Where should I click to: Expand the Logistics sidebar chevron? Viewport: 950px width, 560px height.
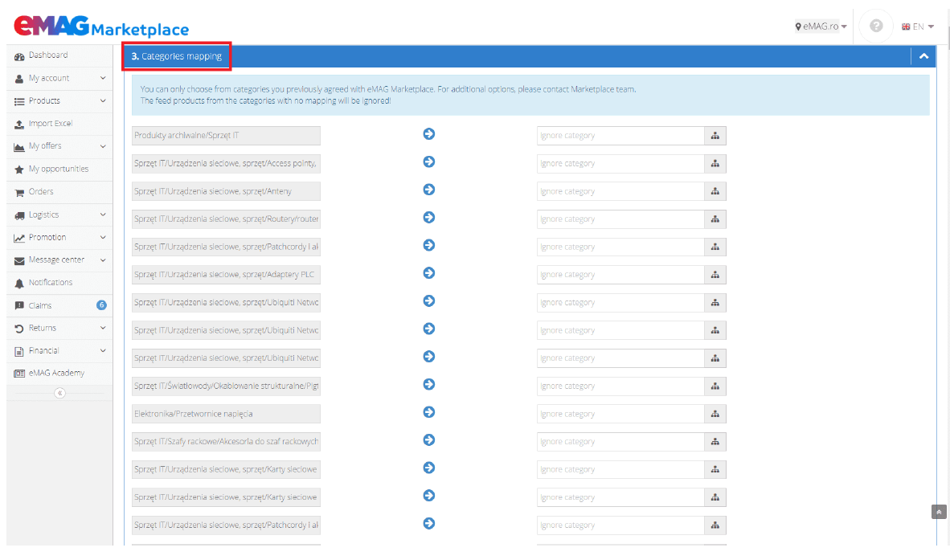pyautogui.click(x=102, y=215)
